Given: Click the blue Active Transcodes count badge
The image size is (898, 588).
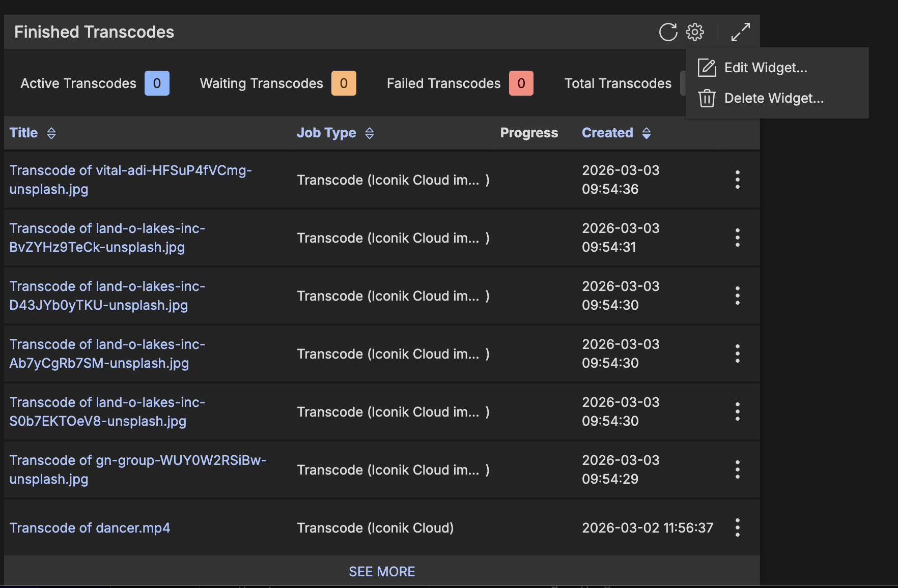Looking at the screenshot, I should [x=157, y=83].
